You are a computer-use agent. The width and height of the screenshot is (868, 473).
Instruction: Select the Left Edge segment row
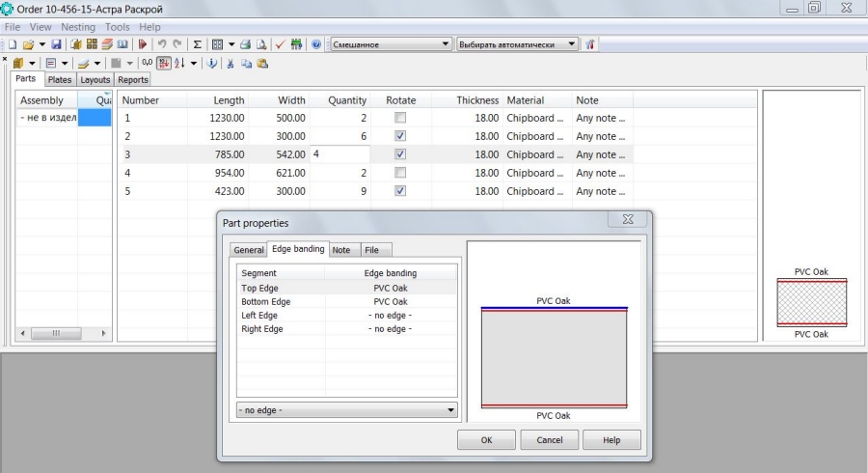click(x=346, y=315)
